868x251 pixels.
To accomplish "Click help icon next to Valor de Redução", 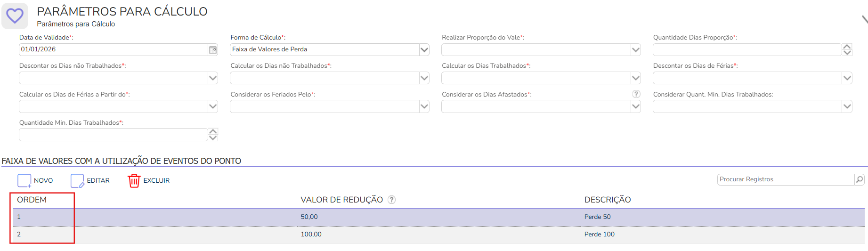I will coord(391,200).
